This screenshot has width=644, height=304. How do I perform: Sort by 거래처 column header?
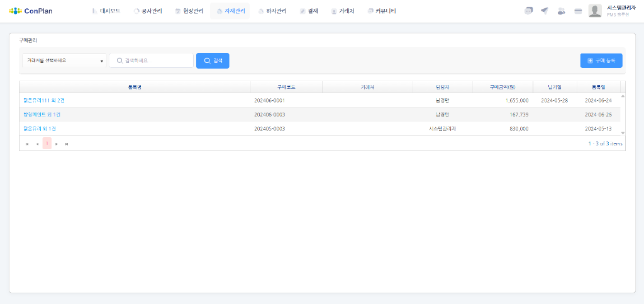[367, 87]
